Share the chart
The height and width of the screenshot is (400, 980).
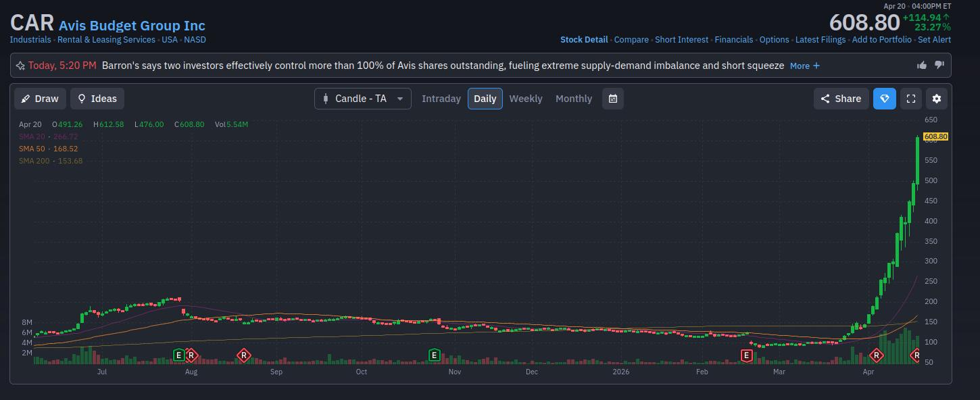(x=841, y=99)
